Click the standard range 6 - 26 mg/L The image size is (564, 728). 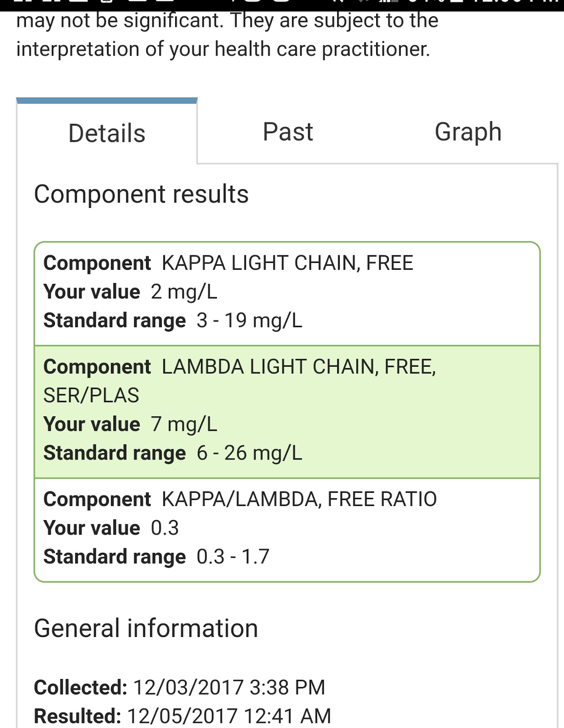pos(249,453)
